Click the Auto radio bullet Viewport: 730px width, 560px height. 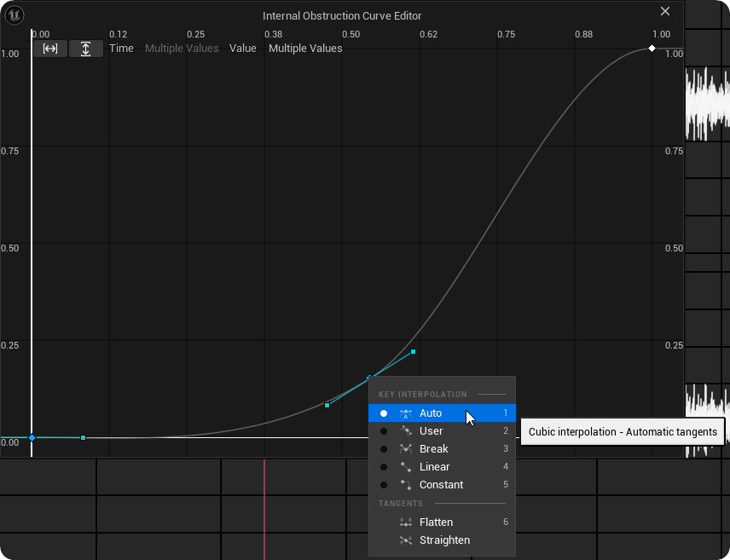[x=384, y=413]
